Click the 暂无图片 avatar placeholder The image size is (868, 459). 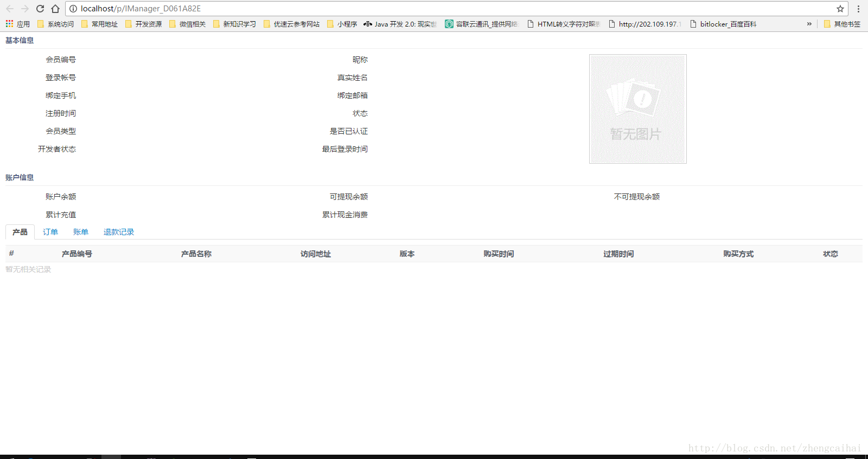(x=638, y=109)
